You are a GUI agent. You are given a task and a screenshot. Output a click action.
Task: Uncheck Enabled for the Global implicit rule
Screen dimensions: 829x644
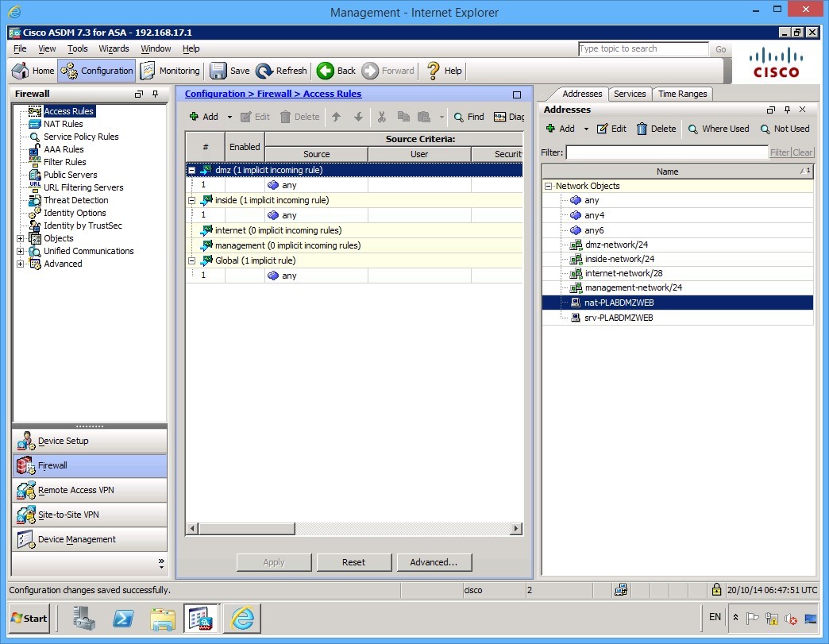[244, 275]
